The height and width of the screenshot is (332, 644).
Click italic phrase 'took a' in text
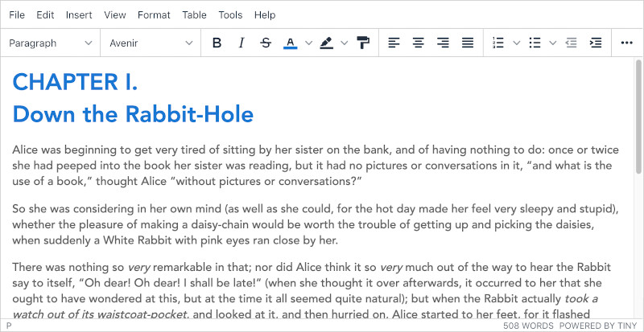click(x=580, y=299)
